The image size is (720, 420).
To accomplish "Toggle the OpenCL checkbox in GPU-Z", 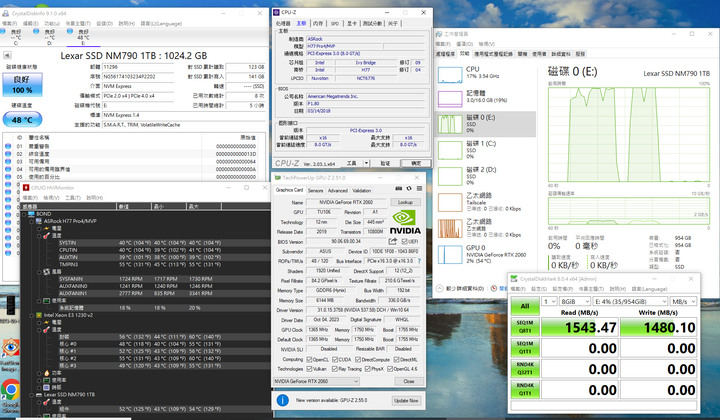I will tap(309, 359).
